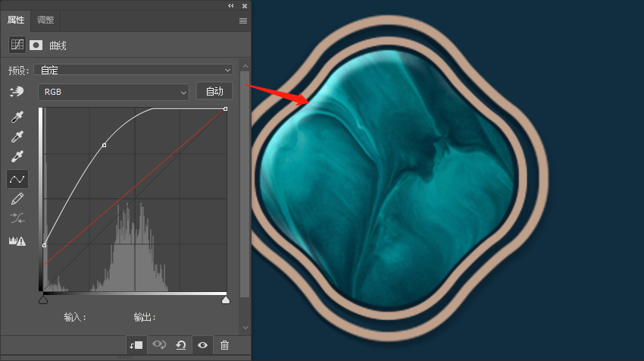Click the histogram warning recalculate icon
The width and height of the screenshot is (644, 361).
tap(17, 240)
